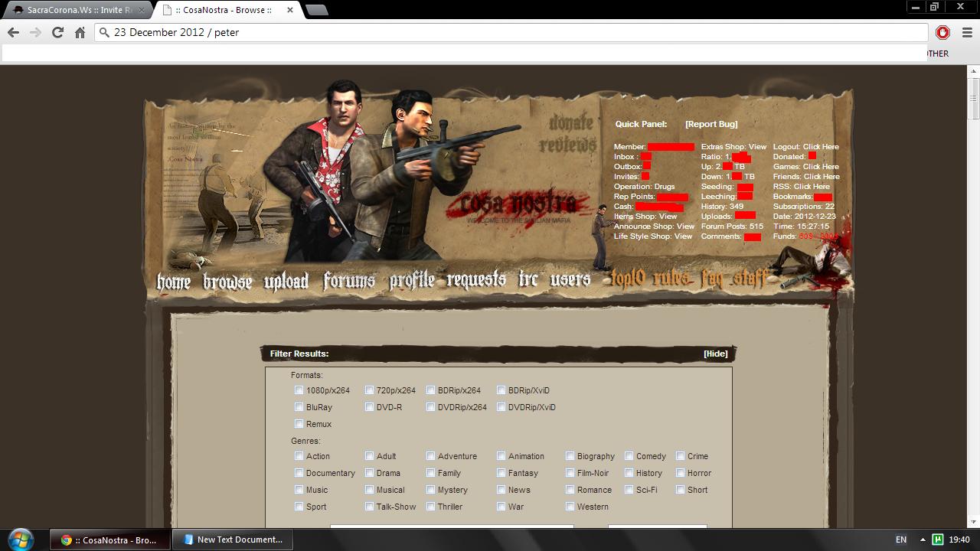Open the requests page

tap(476, 280)
